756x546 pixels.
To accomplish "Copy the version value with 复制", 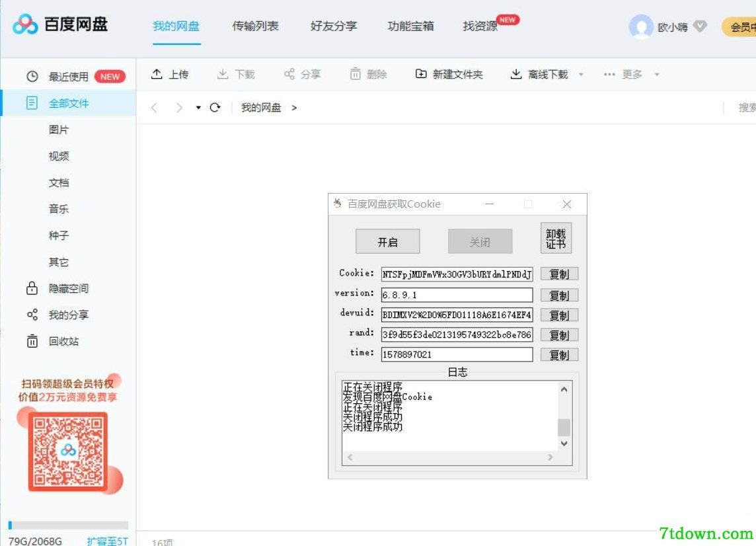I will [x=559, y=295].
